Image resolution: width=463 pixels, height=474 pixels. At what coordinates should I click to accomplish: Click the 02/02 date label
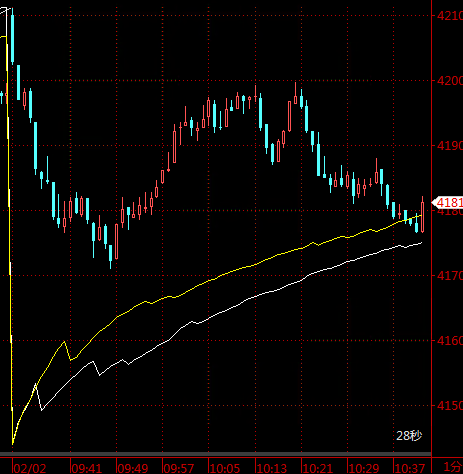coord(30,468)
